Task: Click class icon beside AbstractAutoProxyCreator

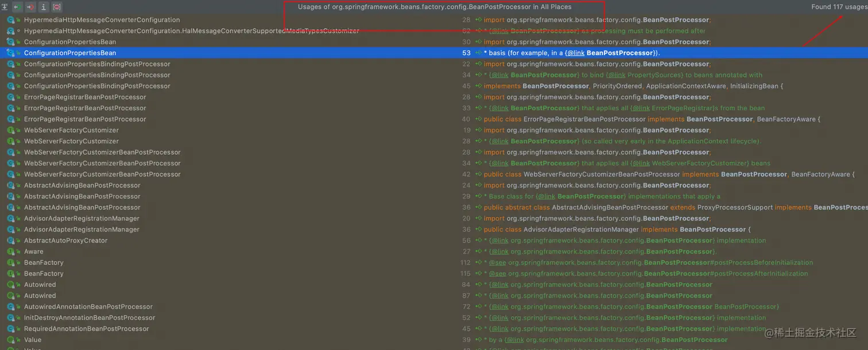Action: click(x=10, y=240)
